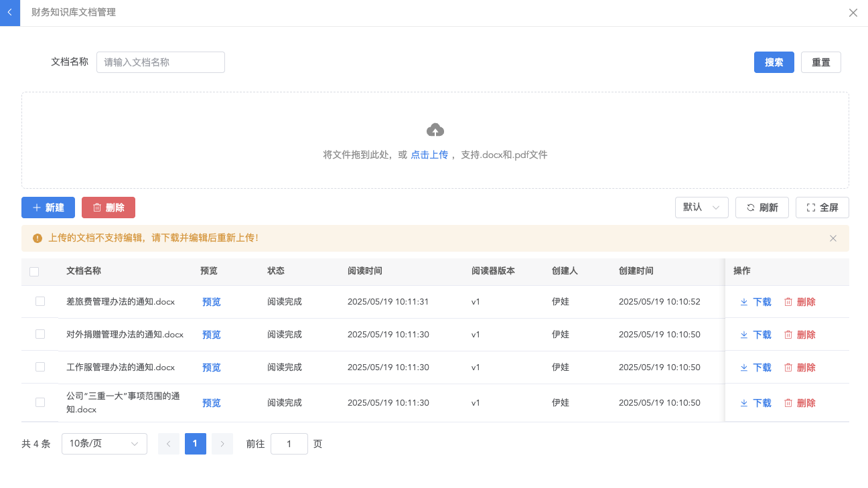This screenshot has width=868, height=488.
Task: Check the row for 公司“三重一大”事项范围的通知.docx
Action: [x=40, y=402]
